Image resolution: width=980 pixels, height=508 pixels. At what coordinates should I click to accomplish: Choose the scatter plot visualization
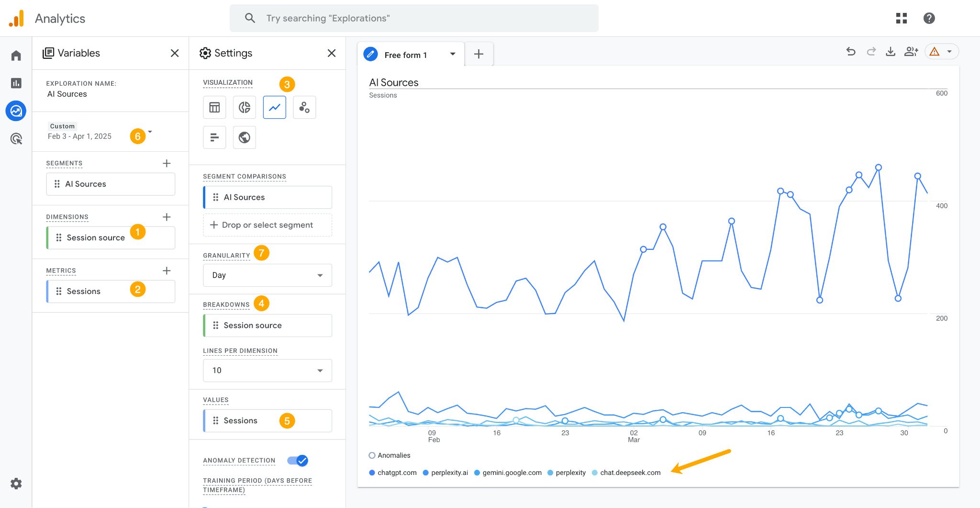pyautogui.click(x=304, y=107)
